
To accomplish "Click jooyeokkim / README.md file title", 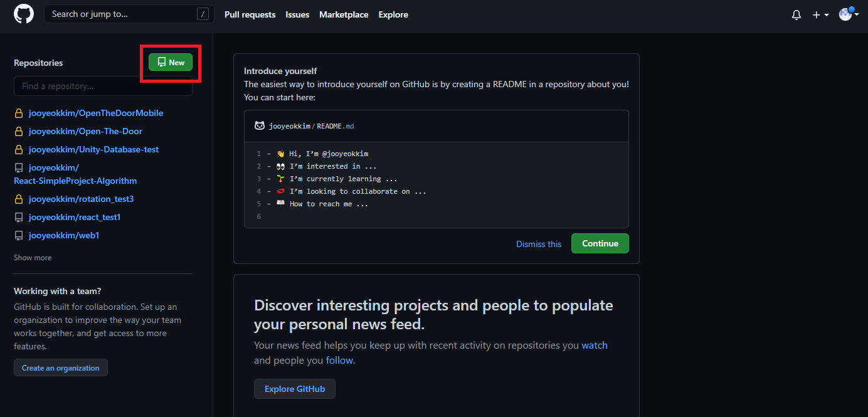I will 312,126.
